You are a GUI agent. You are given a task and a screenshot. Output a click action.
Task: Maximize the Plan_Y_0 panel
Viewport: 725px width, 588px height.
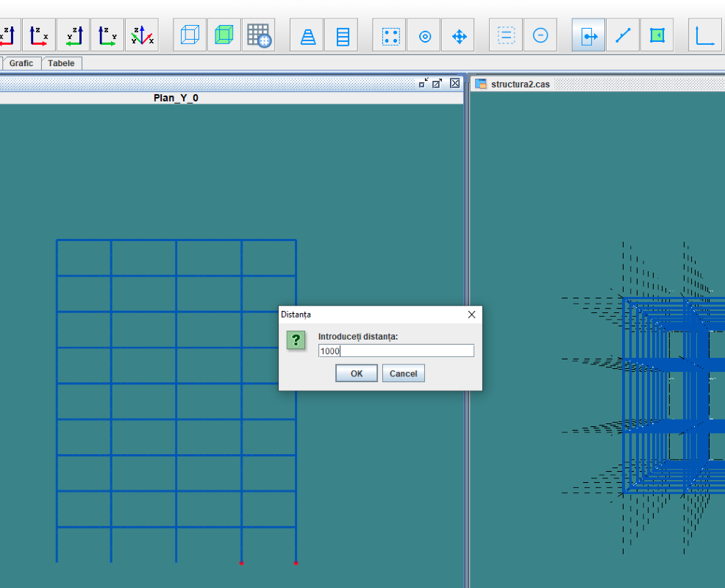coord(437,83)
